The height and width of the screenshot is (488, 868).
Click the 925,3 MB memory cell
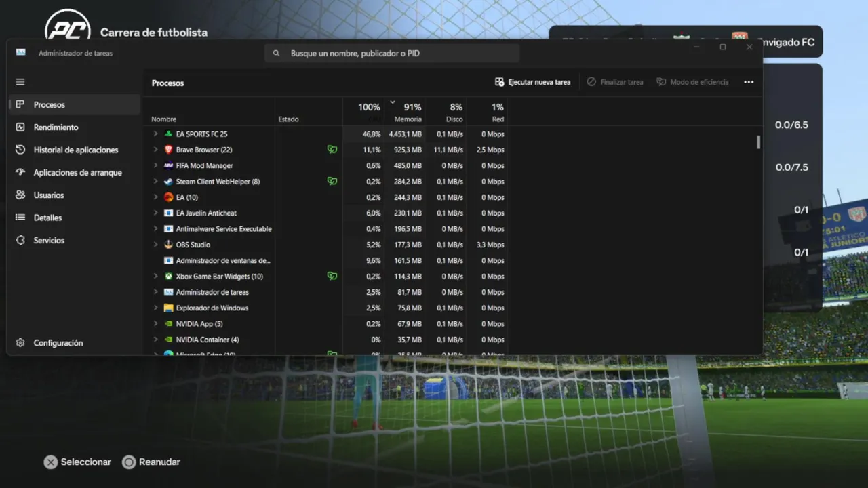pos(408,150)
